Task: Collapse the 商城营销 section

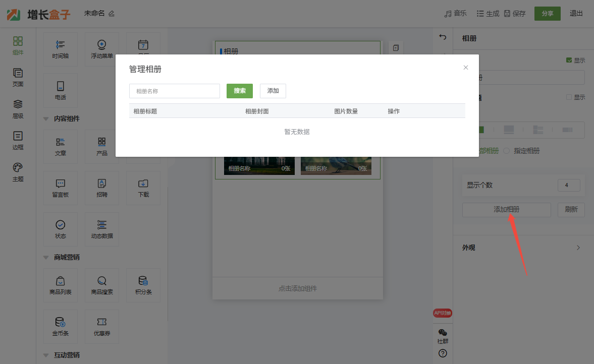Action: (46, 258)
